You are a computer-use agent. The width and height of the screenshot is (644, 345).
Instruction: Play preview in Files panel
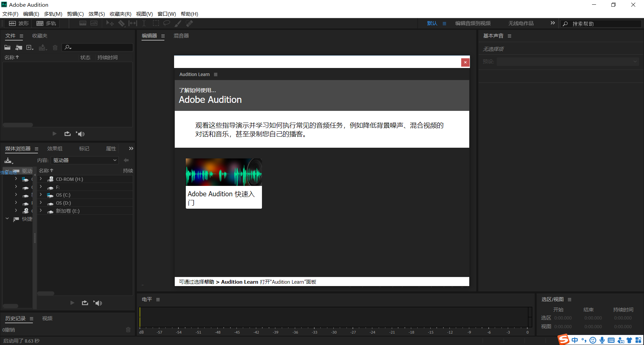click(x=54, y=134)
